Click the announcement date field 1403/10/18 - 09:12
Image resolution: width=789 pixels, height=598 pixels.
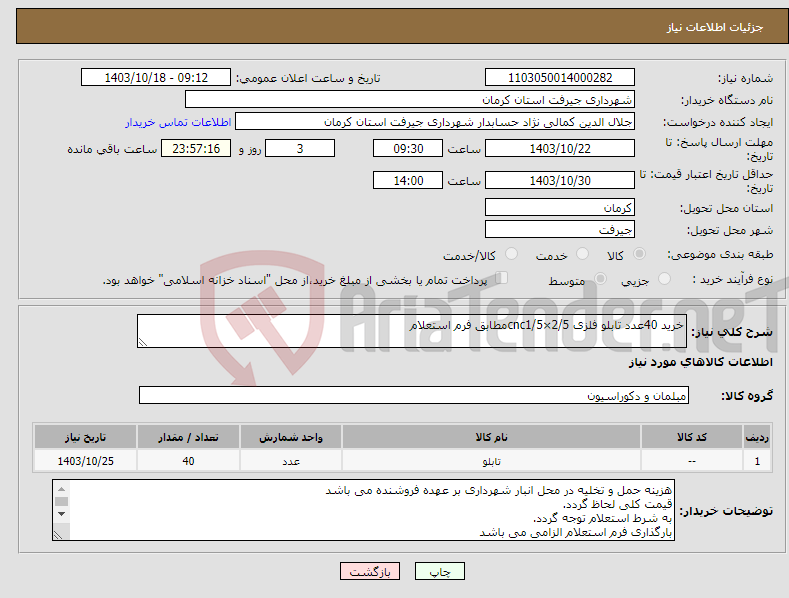pyautogui.click(x=156, y=78)
